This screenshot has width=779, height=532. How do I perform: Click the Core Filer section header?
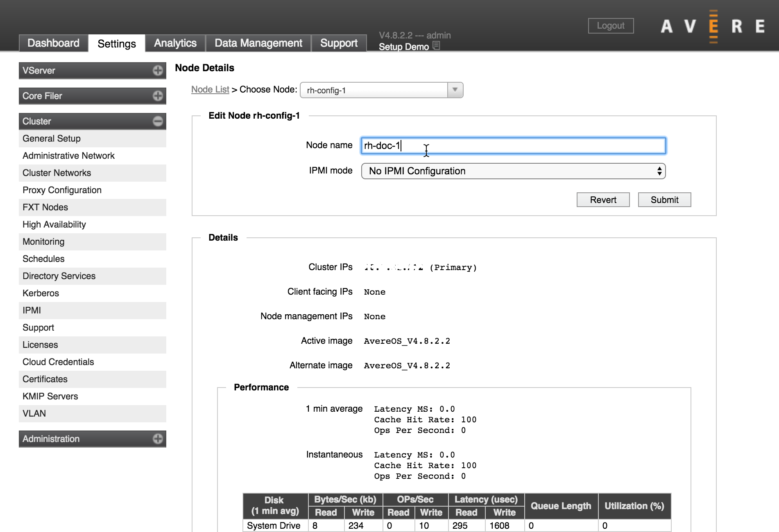coord(93,96)
